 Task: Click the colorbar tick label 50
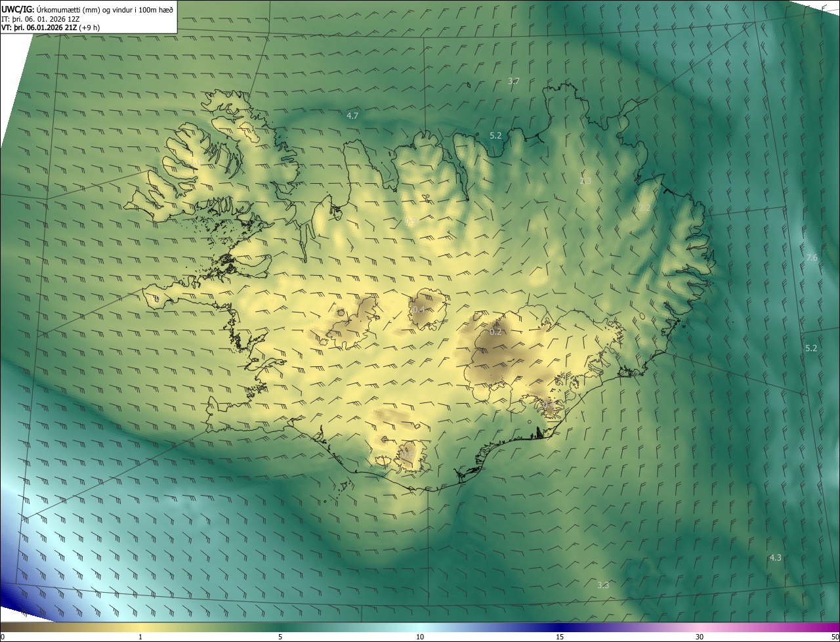[835, 637]
